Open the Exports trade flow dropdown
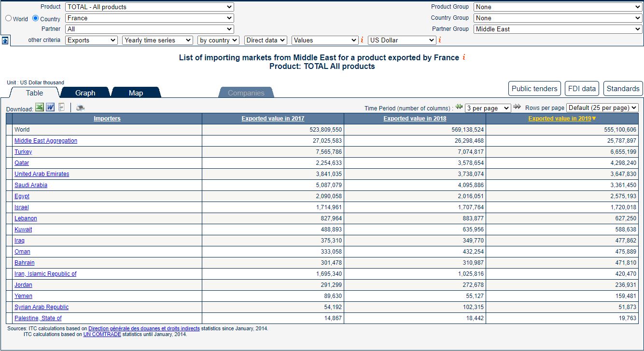The image size is (644, 351). (91, 40)
